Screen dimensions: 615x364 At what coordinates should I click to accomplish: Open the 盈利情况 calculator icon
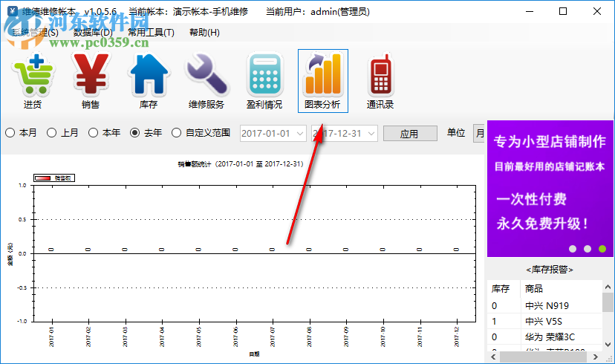pos(264,81)
